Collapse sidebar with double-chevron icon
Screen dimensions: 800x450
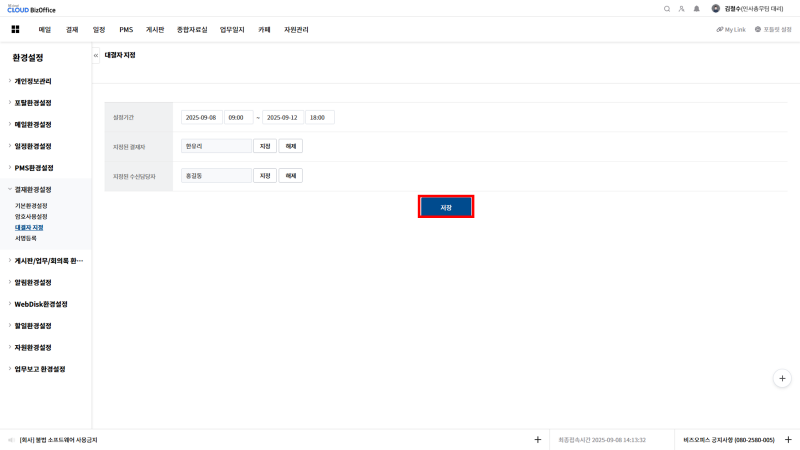(x=96, y=55)
